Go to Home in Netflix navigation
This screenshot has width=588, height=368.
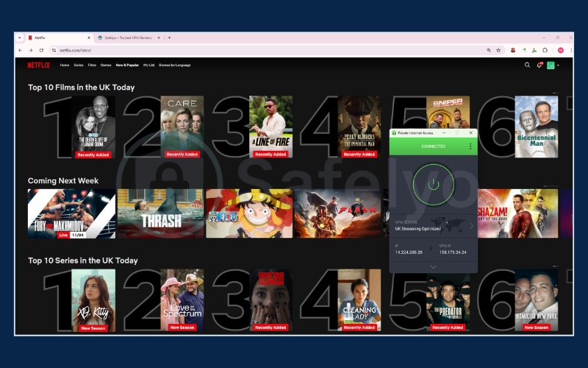point(65,66)
